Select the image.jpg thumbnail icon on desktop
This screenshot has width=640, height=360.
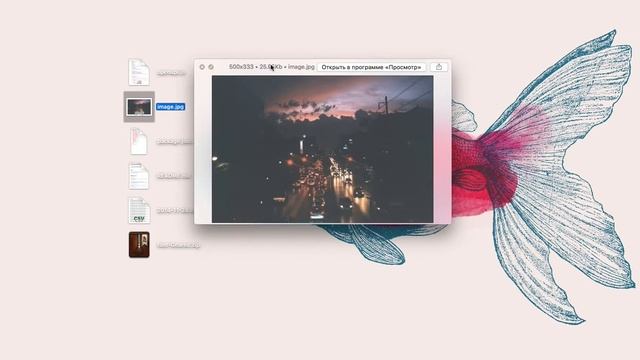[139, 107]
